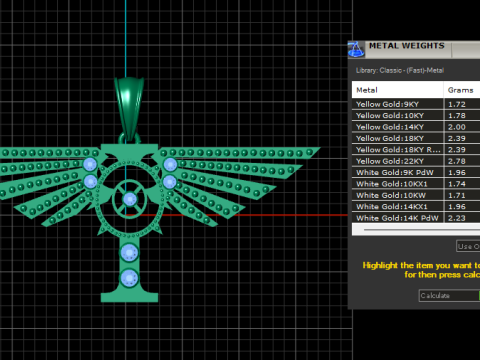Click the center gemstone of the pendant
This screenshot has height=360, width=480.
129,199
